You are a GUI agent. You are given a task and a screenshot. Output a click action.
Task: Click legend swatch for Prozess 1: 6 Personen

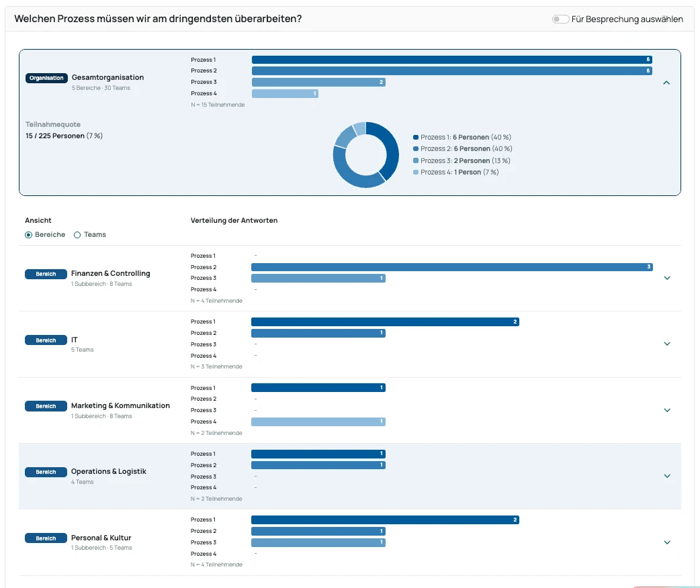[x=416, y=138]
